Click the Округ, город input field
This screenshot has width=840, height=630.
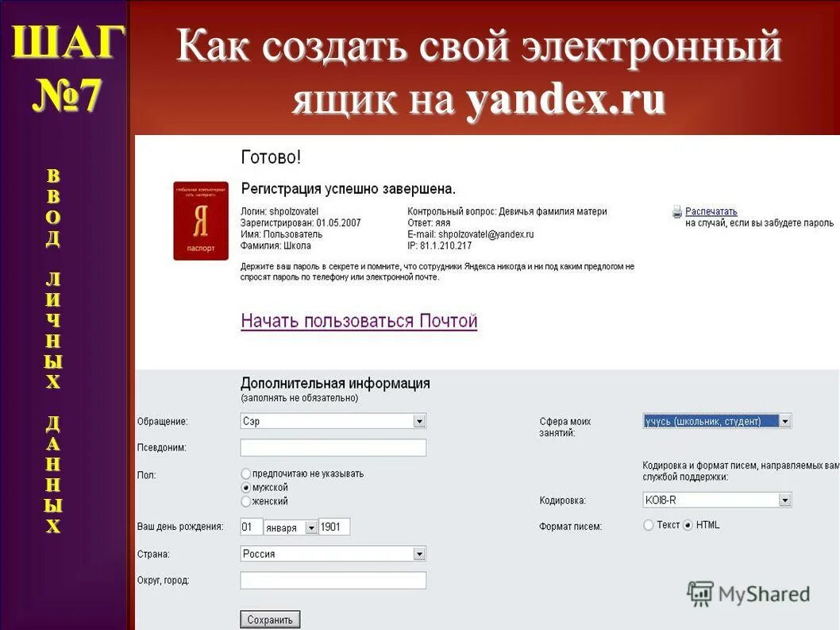333,580
